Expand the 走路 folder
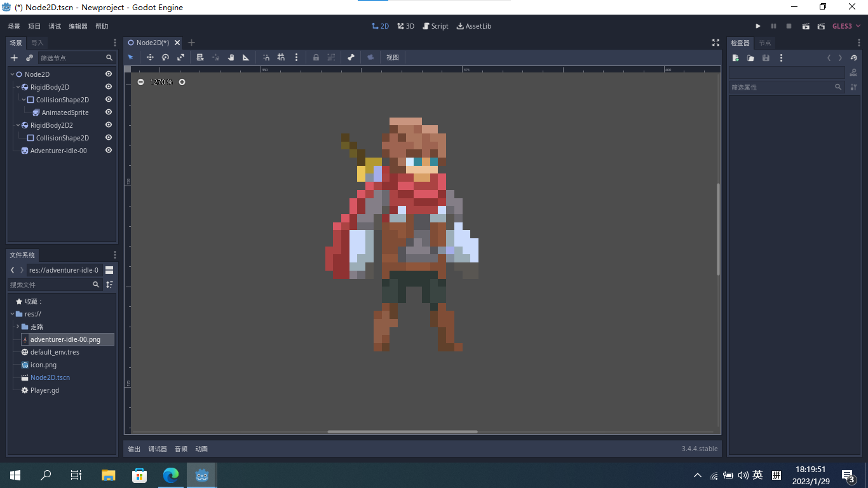Viewport: 868px width, 488px height. (x=18, y=327)
